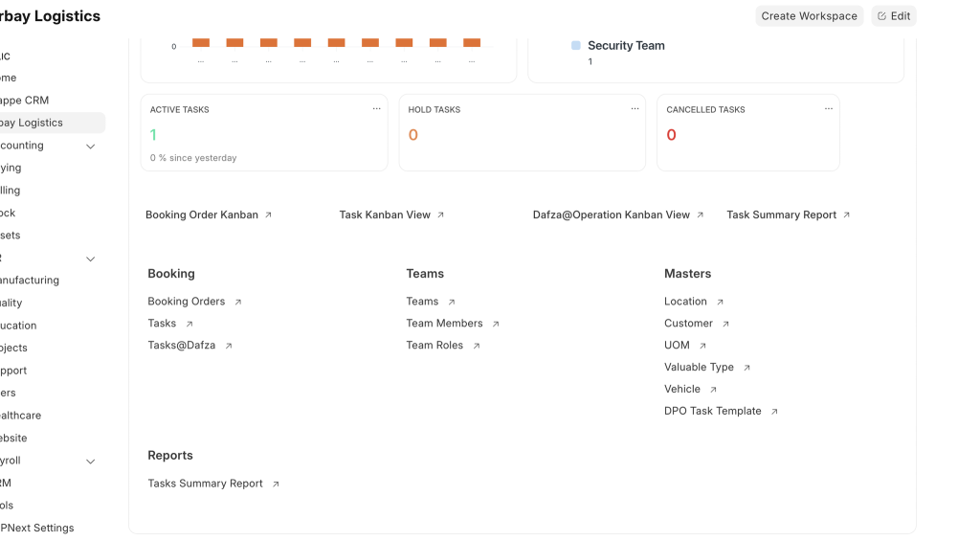Click '0 % since yesterday' text
The height and width of the screenshot is (541, 980).
[x=193, y=158]
